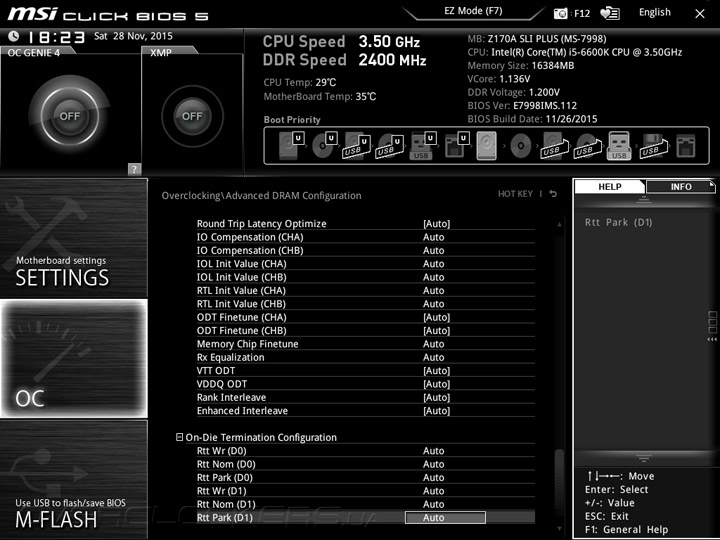Screen dimensions: 720x540
Task: Open the OC overclocking menu
Action: [74, 358]
